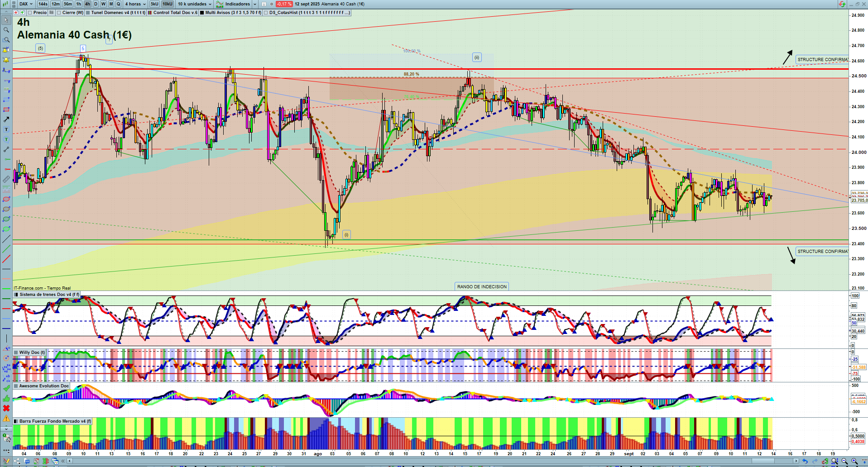Toggle Multi Avisos indicator visibility
The image size is (868, 467).
(202, 13)
